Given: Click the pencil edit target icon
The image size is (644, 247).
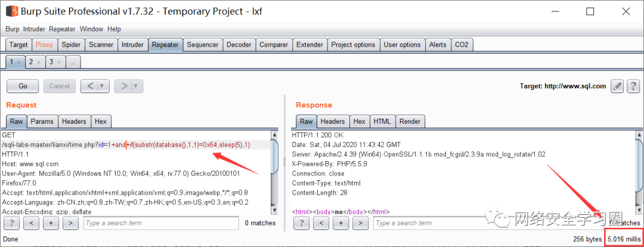Looking at the screenshot, I should coord(617,86).
